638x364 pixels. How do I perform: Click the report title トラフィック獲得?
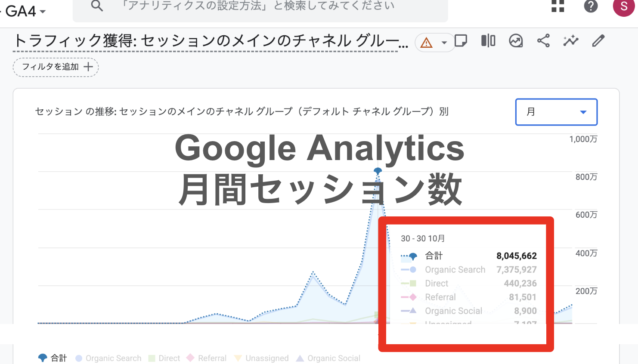[211, 41]
